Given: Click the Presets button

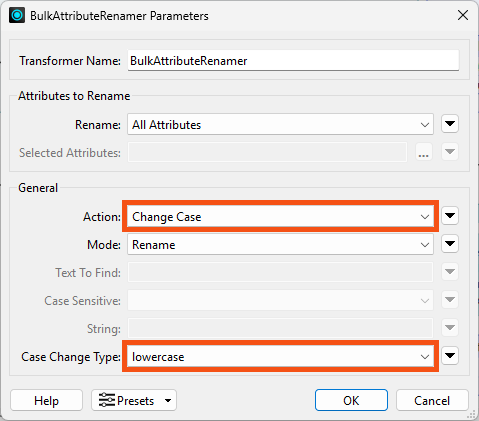Looking at the screenshot, I should point(134,400).
